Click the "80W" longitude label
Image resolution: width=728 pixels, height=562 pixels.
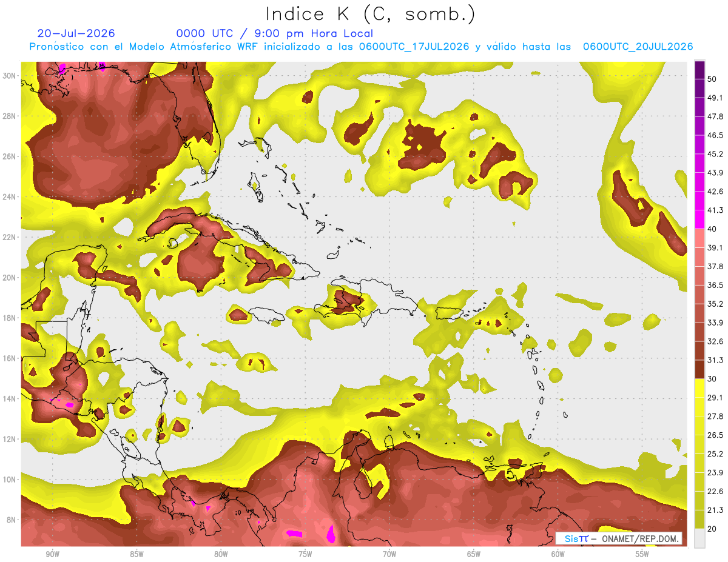[221, 555]
